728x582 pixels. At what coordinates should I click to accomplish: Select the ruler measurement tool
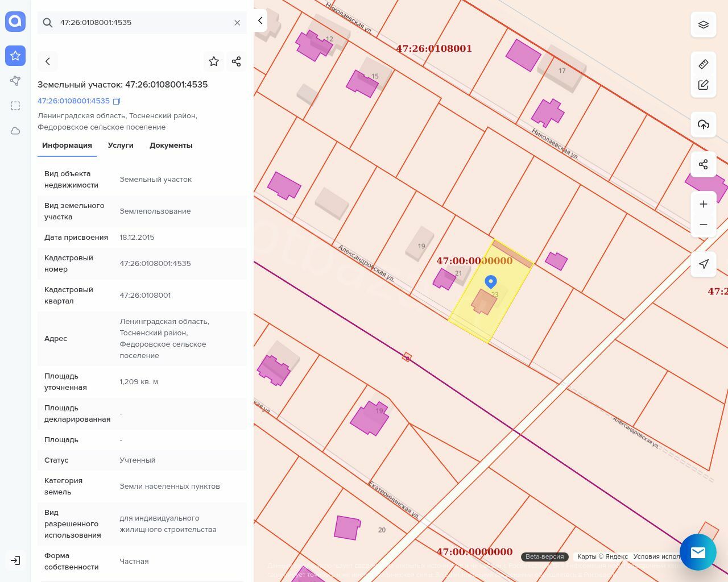pos(704,64)
